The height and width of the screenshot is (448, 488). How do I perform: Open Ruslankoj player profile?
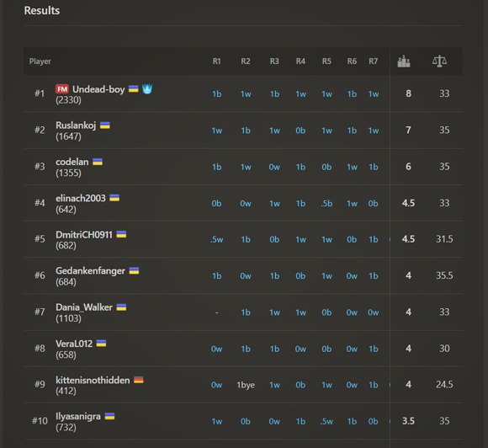click(76, 125)
